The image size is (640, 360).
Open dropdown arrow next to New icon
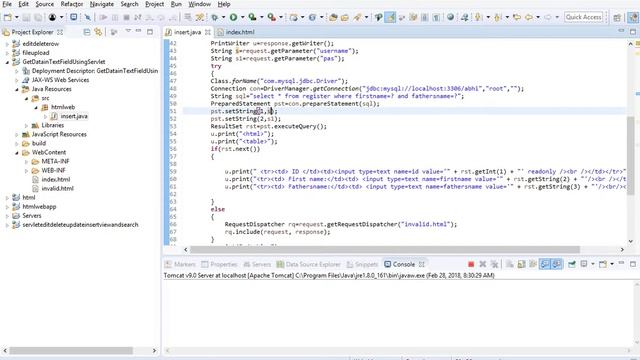17,17
